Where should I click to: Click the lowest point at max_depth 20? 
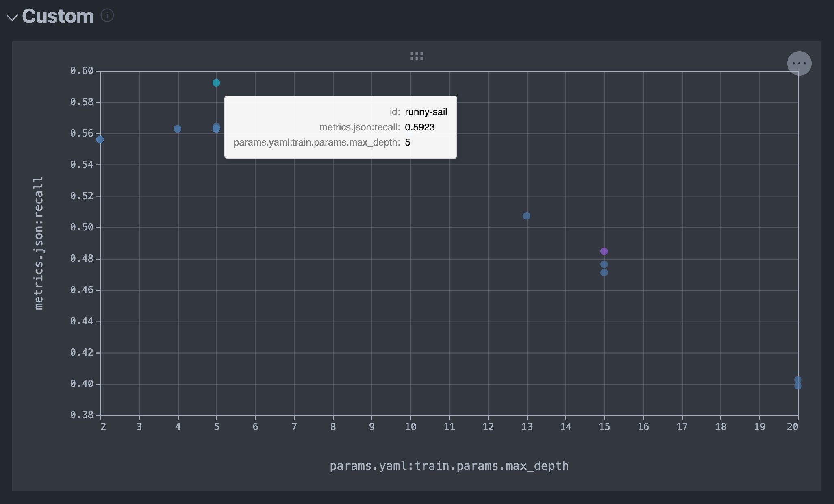(798, 386)
